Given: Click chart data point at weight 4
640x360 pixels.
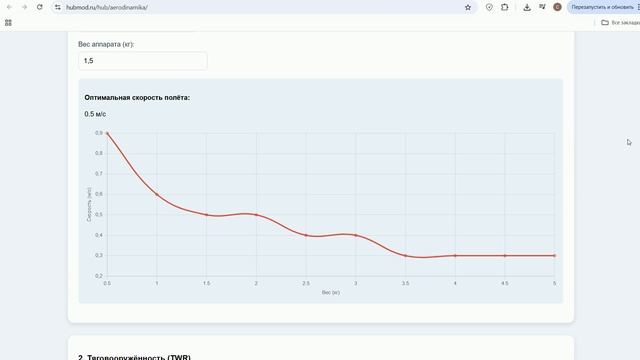Looking at the screenshot, I should pos(455,256).
